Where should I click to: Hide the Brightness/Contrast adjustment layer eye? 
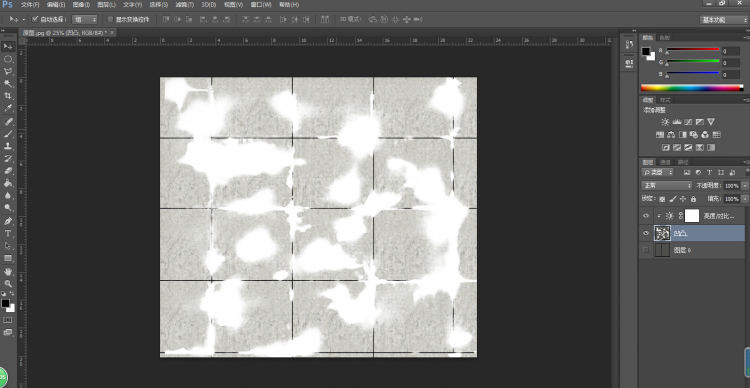[x=646, y=216]
